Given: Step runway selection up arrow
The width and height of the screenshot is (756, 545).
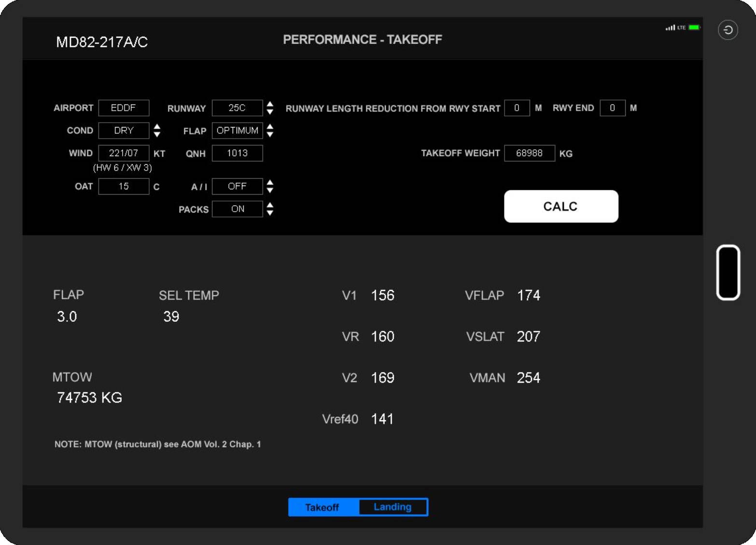Looking at the screenshot, I should (x=270, y=104).
